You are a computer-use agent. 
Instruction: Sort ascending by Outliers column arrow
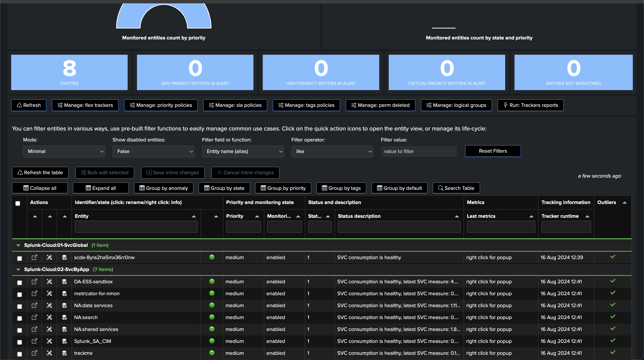pos(624,203)
